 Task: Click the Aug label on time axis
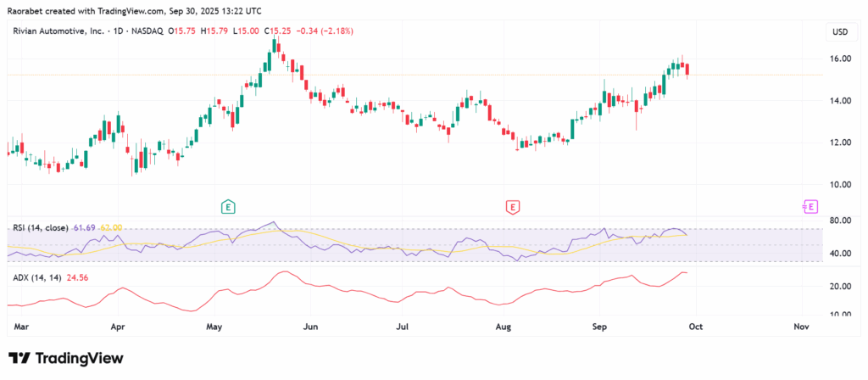[504, 327]
